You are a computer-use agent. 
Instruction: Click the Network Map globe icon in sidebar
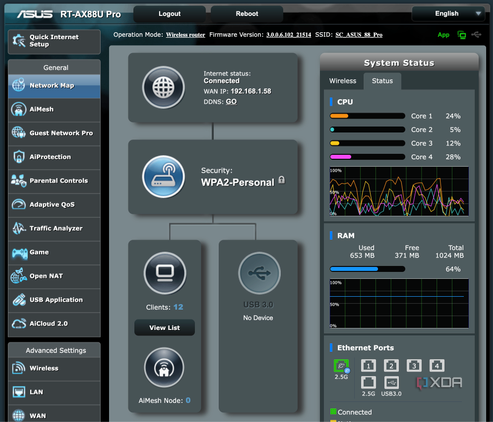[x=19, y=85]
